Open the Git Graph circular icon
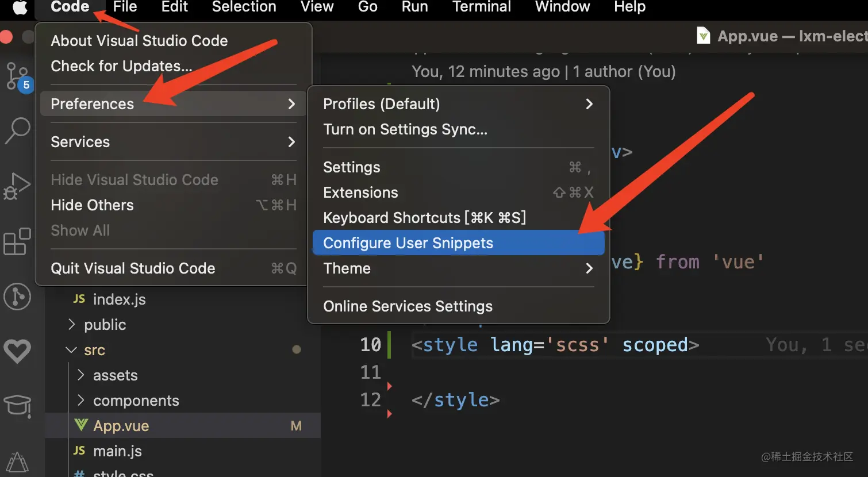868x477 pixels. coord(17,297)
